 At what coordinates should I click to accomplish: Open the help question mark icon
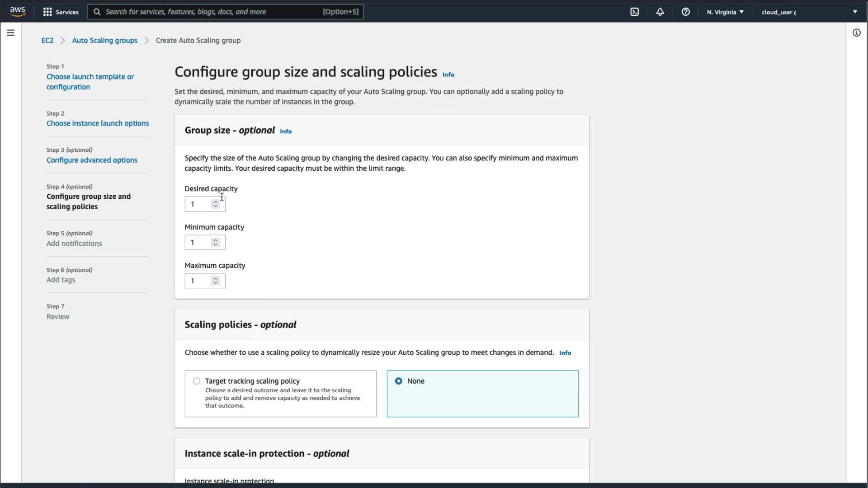pyautogui.click(x=685, y=12)
